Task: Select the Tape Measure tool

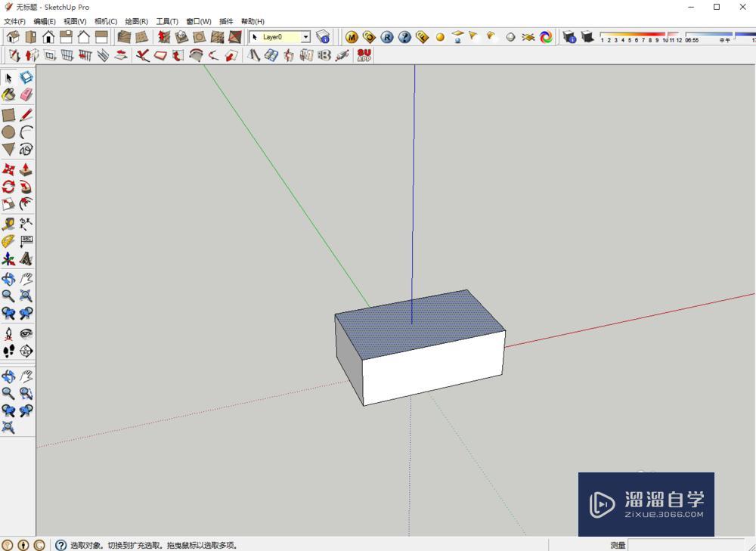Action: tap(8, 224)
